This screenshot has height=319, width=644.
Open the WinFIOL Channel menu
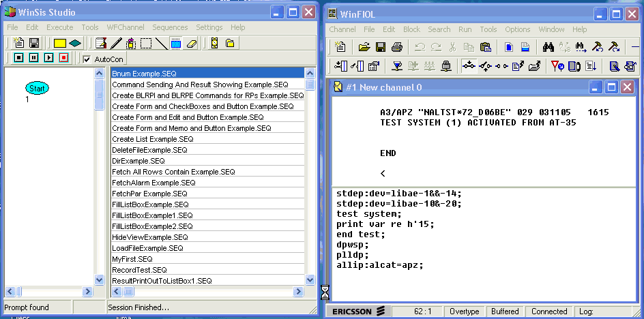[x=342, y=29]
